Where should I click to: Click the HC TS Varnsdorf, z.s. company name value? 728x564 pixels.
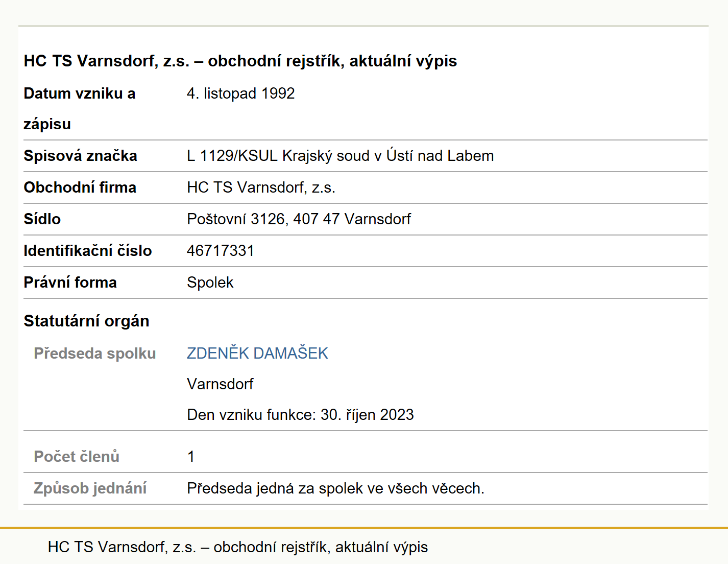click(261, 187)
